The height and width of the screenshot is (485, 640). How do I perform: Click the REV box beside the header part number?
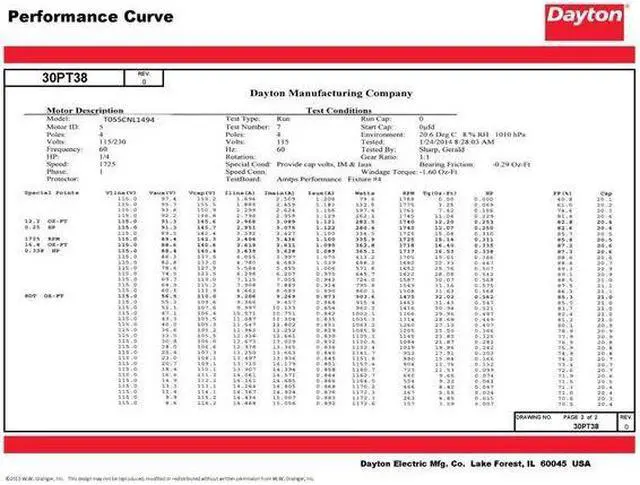142,77
